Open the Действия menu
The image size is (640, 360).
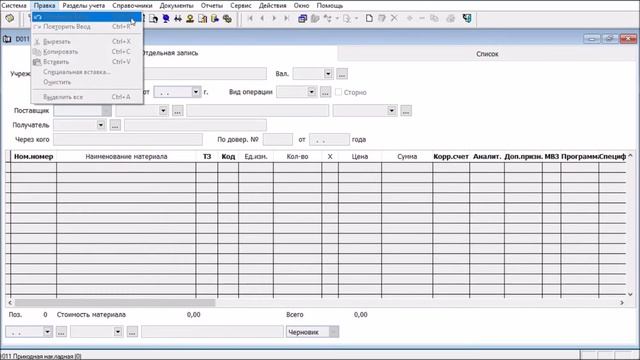tap(273, 6)
